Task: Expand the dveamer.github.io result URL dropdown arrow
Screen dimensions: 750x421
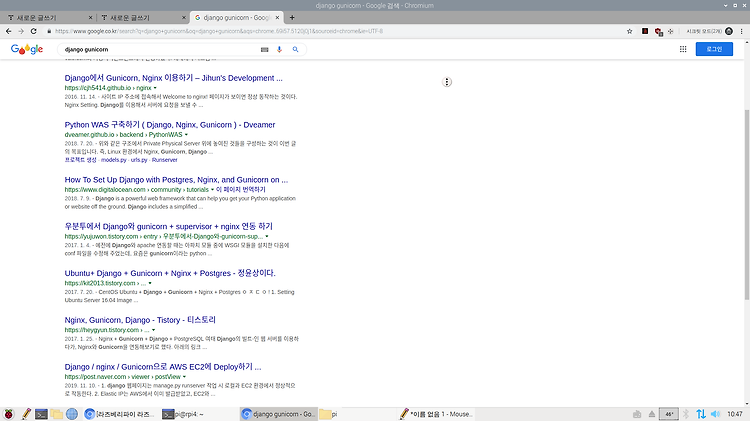Action: 186,135
